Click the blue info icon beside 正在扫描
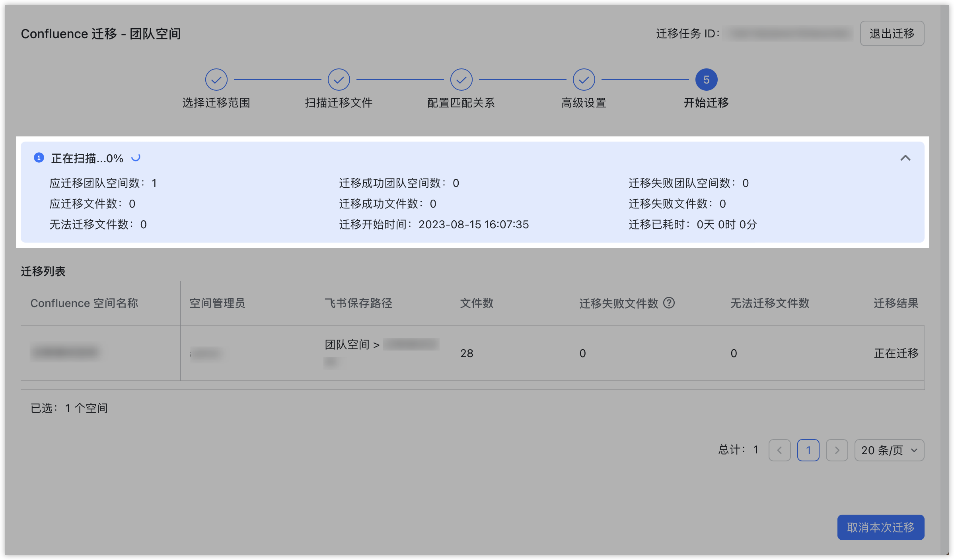 tap(38, 157)
